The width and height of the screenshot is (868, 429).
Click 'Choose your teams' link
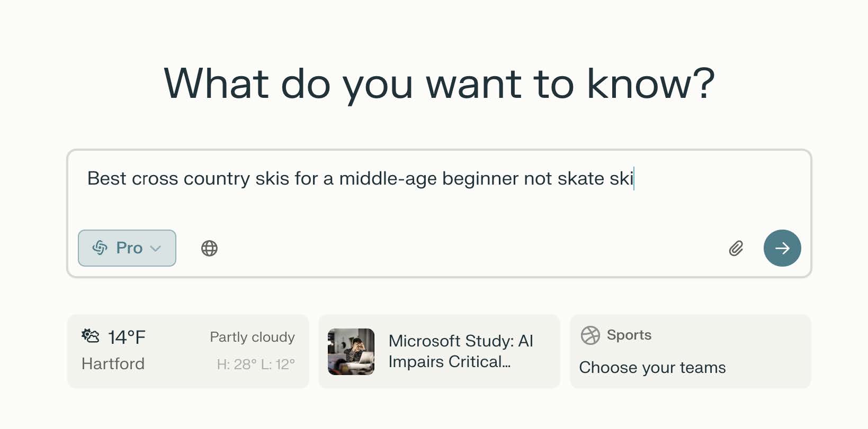click(652, 367)
